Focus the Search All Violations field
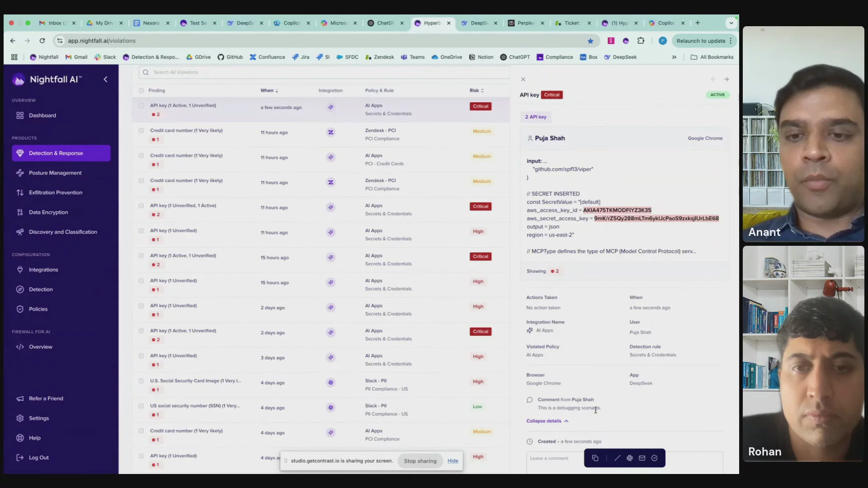 [324, 72]
